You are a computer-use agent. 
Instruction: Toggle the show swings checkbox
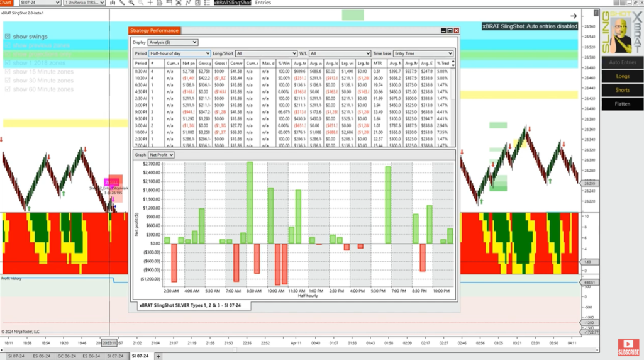[x=8, y=37]
